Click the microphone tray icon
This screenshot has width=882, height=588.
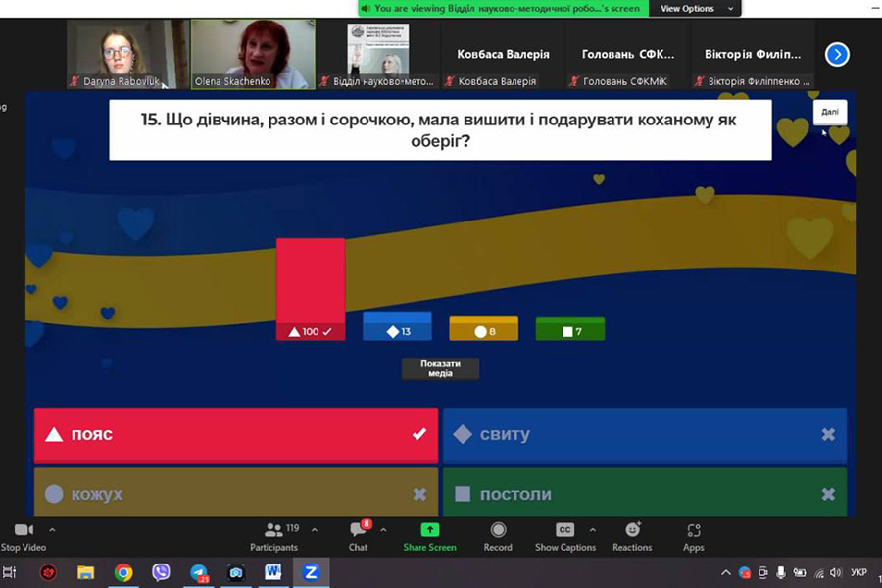[781, 572]
